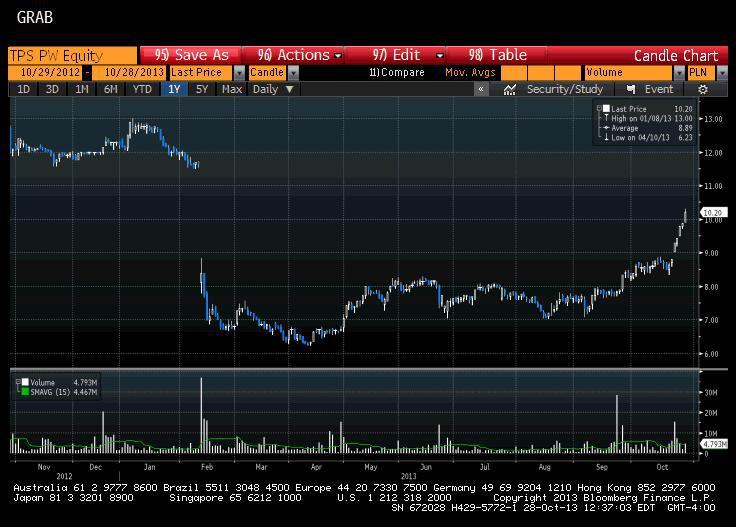Select the 6M range tab
Viewport: 736px width, 527px height.
tap(111, 89)
